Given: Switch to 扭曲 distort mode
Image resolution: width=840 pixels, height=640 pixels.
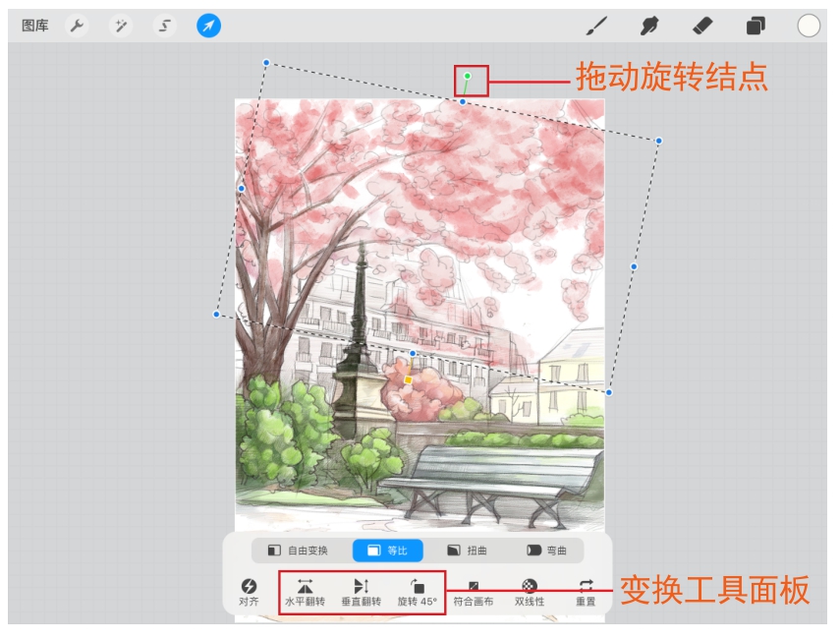Looking at the screenshot, I should click(x=467, y=551).
